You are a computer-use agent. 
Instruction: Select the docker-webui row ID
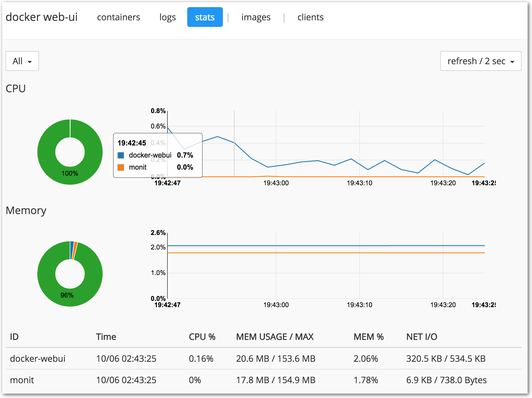point(38,358)
